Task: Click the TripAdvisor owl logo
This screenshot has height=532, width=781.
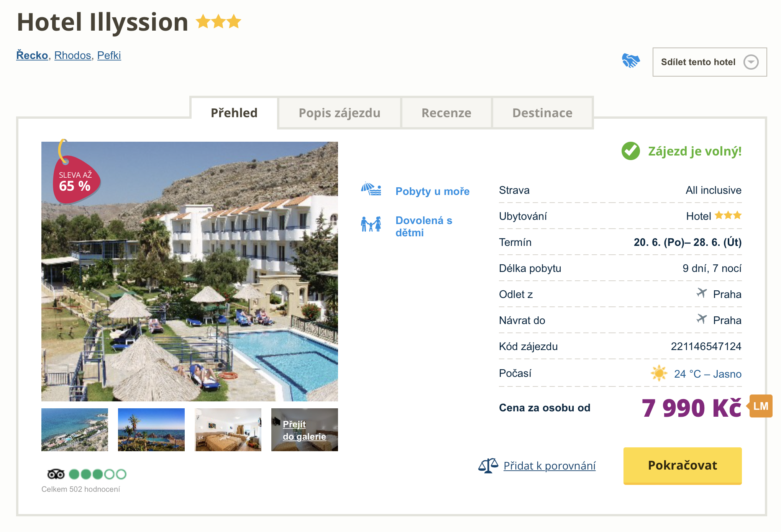Action: (56, 474)
